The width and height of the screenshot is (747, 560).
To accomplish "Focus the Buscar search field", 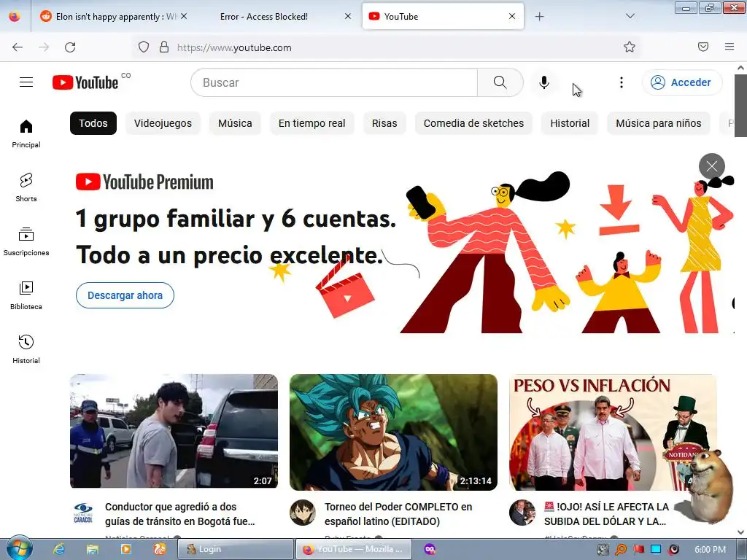I will tap(334, 82).
